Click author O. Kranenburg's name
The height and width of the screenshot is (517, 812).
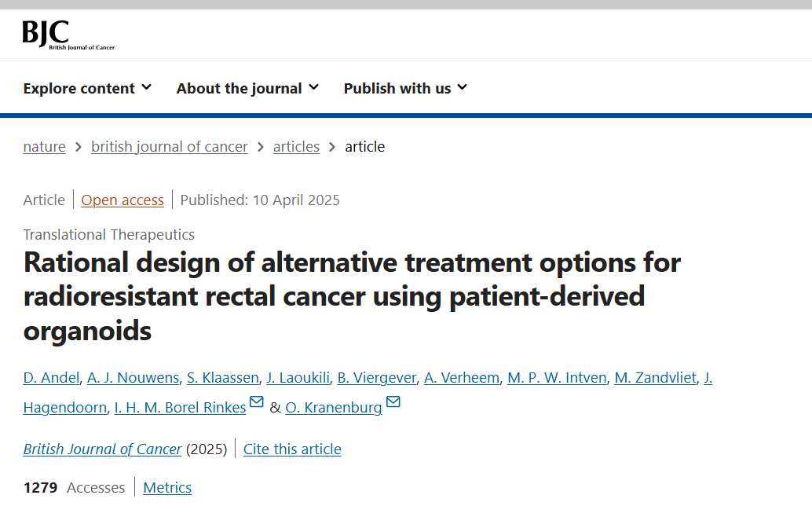[x=334, y=408]
